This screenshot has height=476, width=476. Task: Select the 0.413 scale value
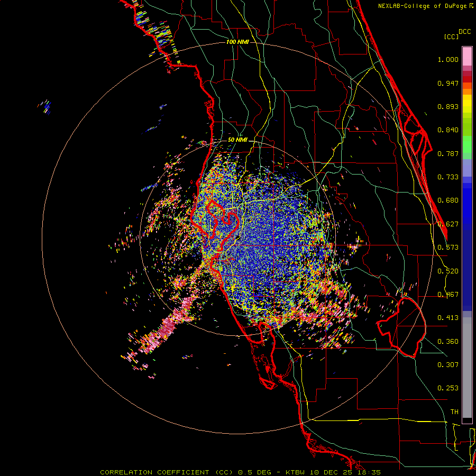pos(448,318)
